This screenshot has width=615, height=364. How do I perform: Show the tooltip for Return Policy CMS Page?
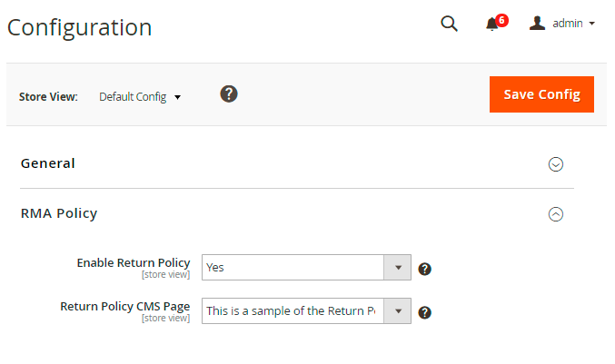point(424,312)
